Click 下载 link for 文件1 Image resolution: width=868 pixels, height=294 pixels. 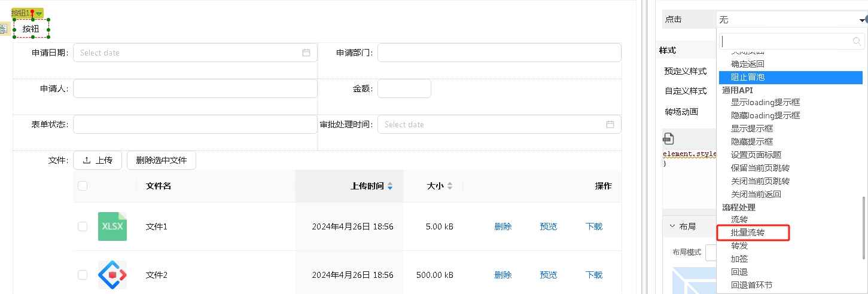[594, 226]
